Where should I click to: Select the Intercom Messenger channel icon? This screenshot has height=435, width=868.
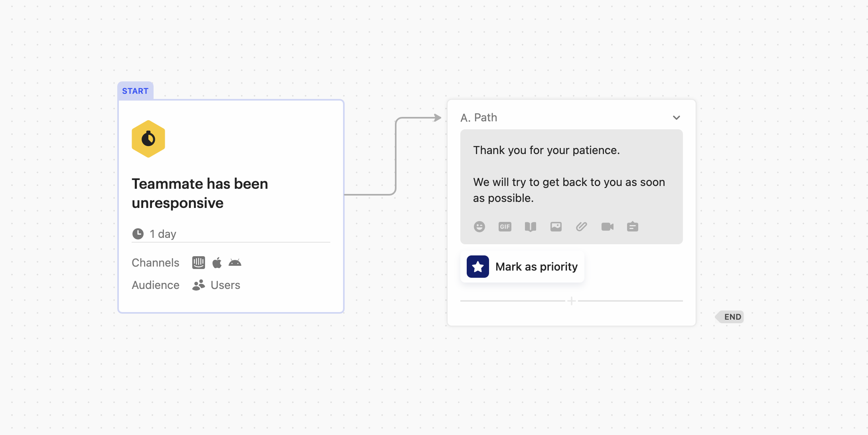pos(198,263)
